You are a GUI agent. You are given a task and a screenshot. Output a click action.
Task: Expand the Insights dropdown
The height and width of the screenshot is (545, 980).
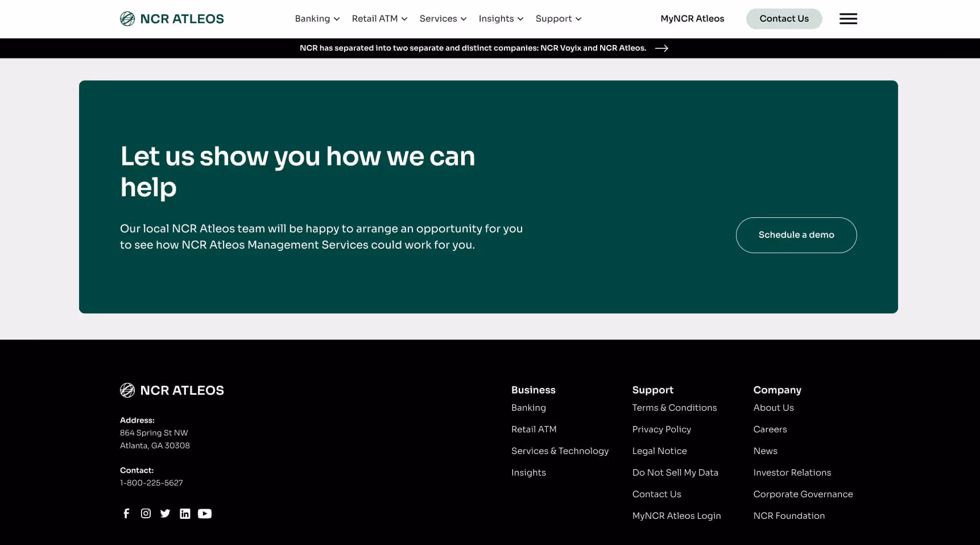(x=501, y=19)
